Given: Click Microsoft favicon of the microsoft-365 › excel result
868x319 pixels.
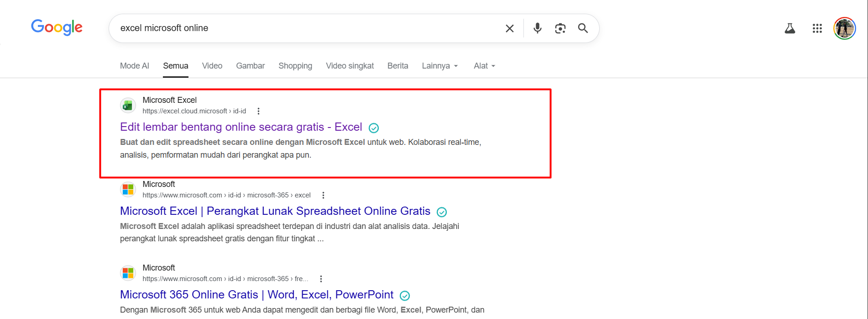Looking at the screenshot, I should click(128, 189).
